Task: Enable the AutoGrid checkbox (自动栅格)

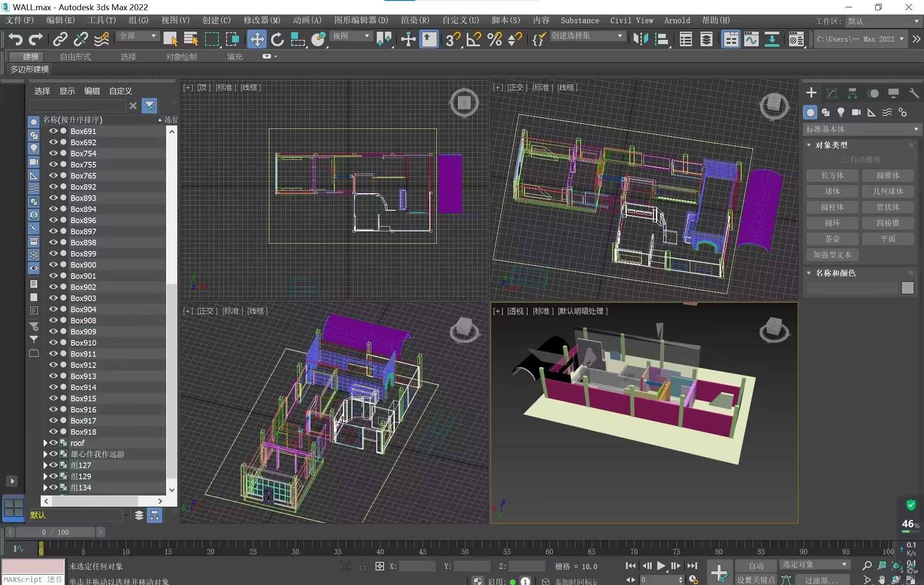Action: 843,160
